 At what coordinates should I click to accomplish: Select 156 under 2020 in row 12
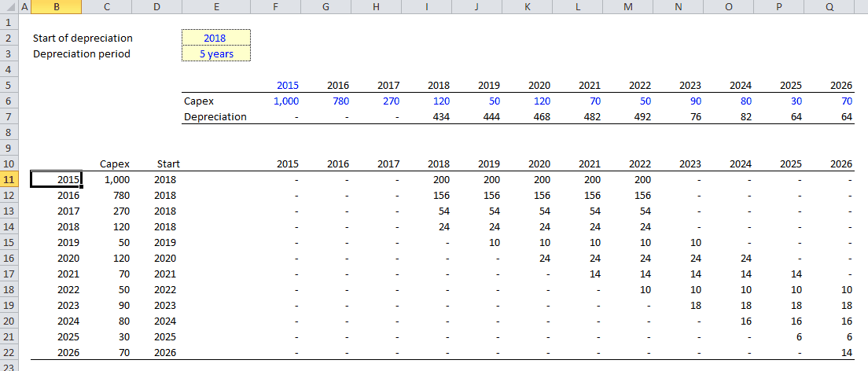[542, 196]
